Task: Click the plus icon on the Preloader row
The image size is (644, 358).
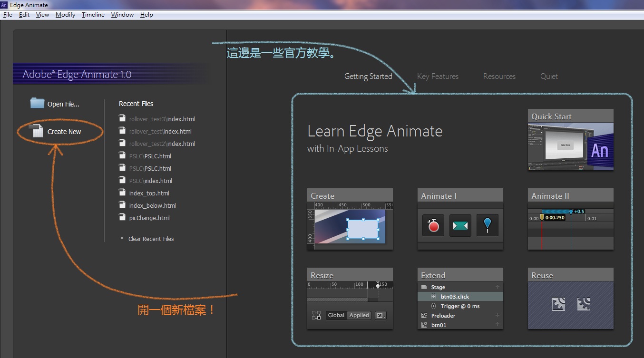Action: (x=498, y=315)
